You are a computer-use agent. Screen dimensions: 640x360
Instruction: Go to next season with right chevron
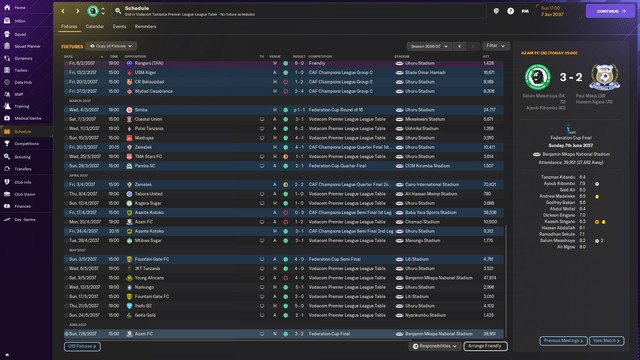(x=473, y=46)
